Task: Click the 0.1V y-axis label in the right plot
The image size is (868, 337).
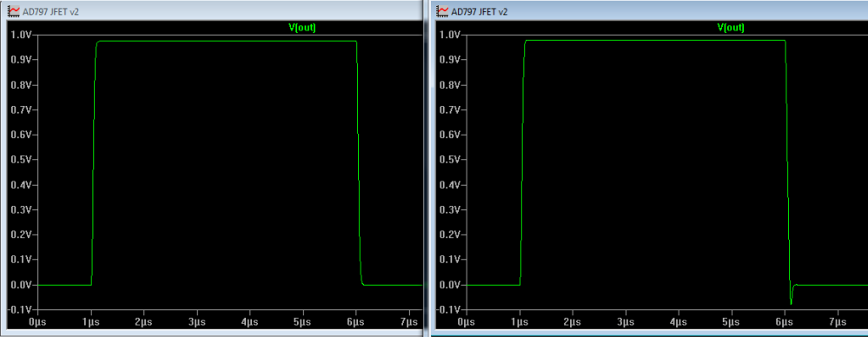Action: tap(449, 260)
